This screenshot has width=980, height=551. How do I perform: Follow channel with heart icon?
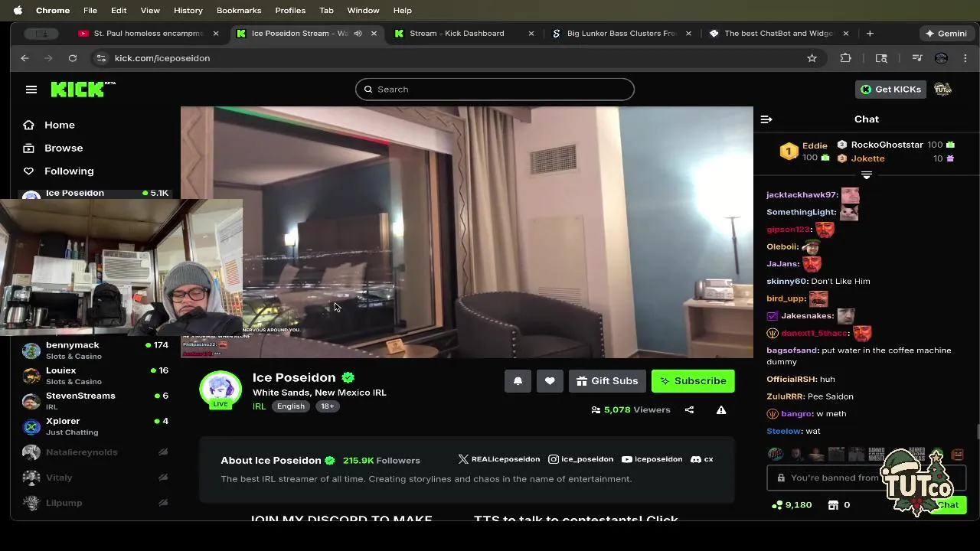(550, 381)
